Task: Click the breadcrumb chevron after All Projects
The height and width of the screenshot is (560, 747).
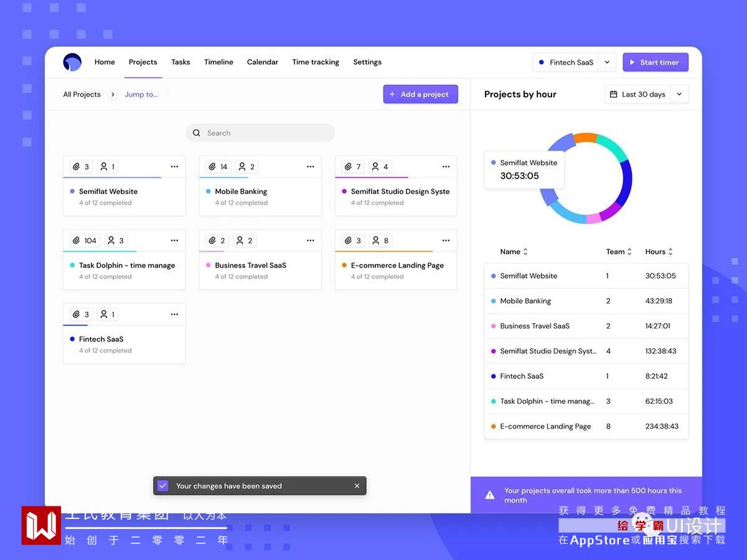Action: [x=113, y=95]
